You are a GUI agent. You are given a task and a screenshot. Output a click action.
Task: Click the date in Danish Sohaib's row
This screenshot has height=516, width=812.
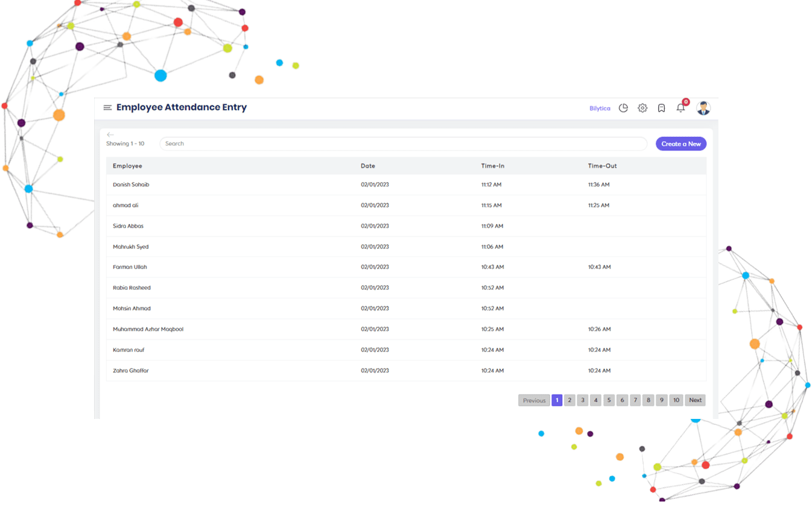(375, 184)
